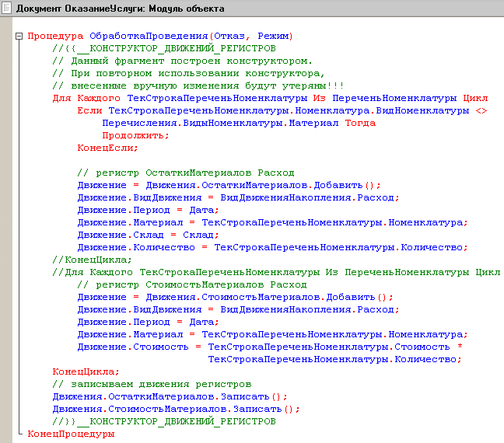Click the <> operator at the end of the Если line
This screenshot has width=504, height=443.
481,111
